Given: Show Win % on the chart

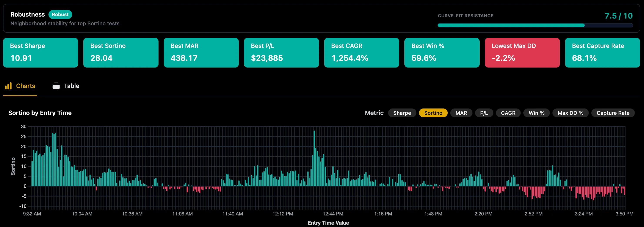Looking at the screenshot, I should (x=537, y=113).
